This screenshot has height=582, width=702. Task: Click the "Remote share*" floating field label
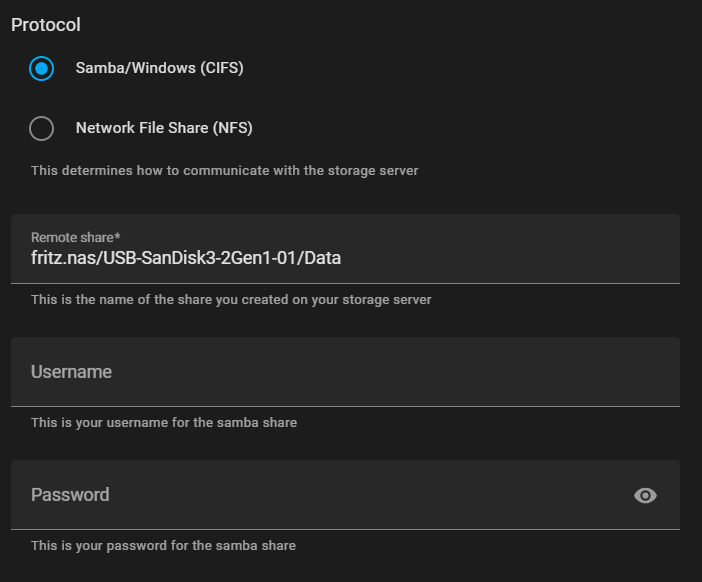point(75,238)
